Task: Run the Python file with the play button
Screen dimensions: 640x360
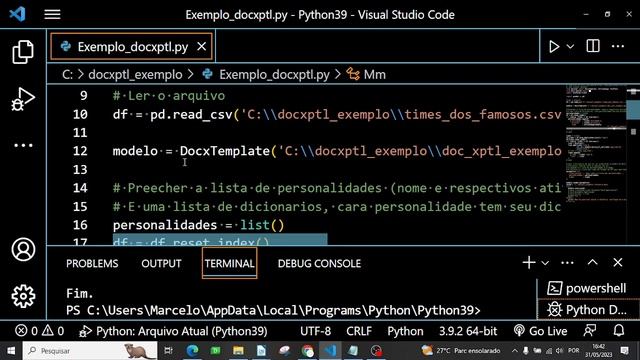Action: [554, 47]
